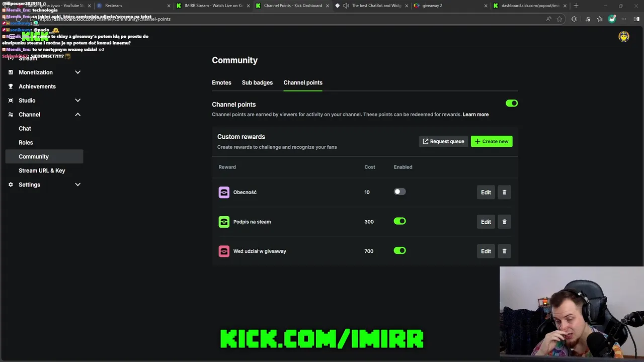644x362 pixels.
Task: Click the browser read aloud icon
Action: point(548,19)
